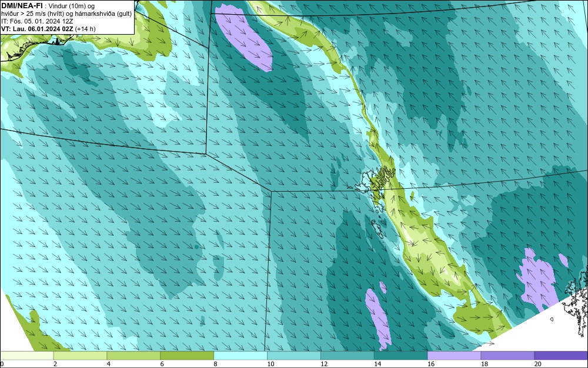Click the legend tick label '6'
Screen dimensions: 588x368
[162, 364]
